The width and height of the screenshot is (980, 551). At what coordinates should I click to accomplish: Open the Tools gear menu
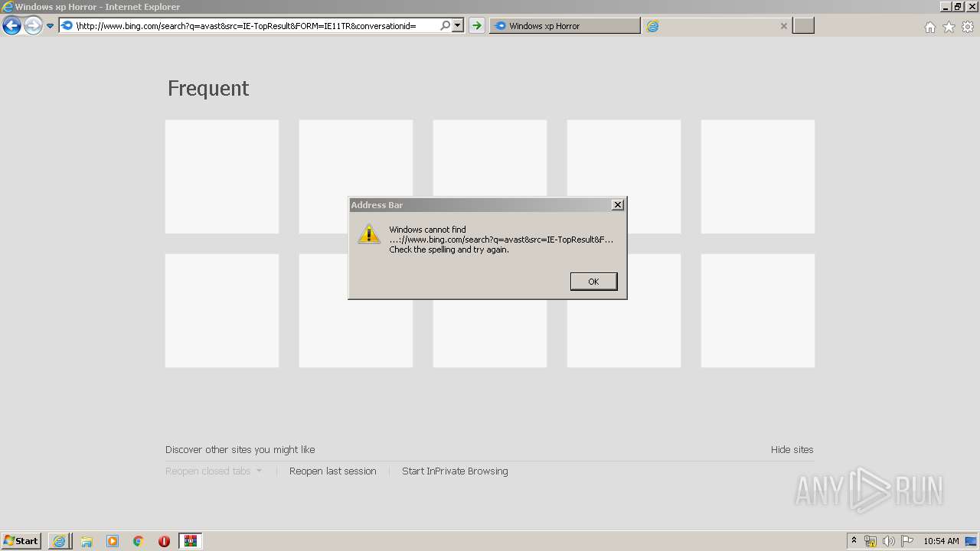pyautogui.click(x=968, y=27)
